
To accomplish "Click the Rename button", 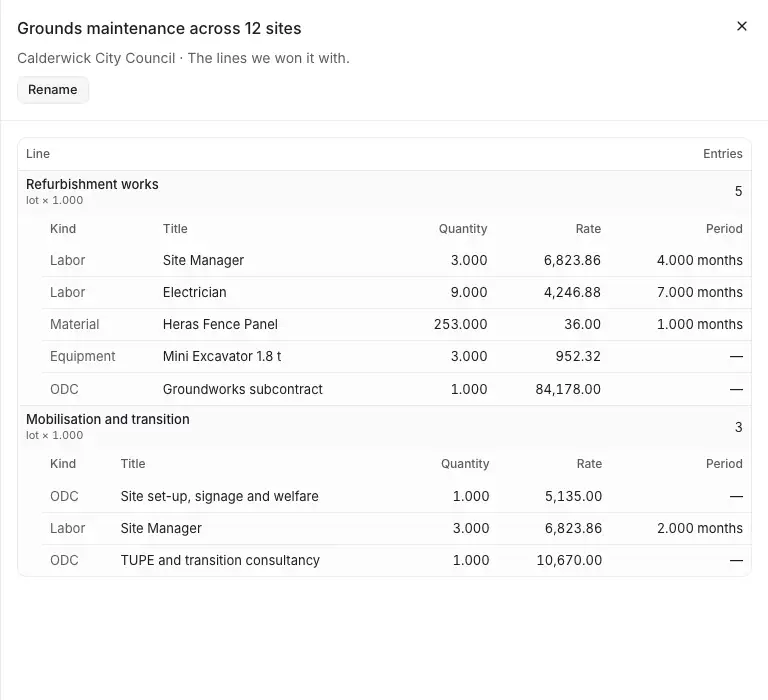I will (53, 90).
